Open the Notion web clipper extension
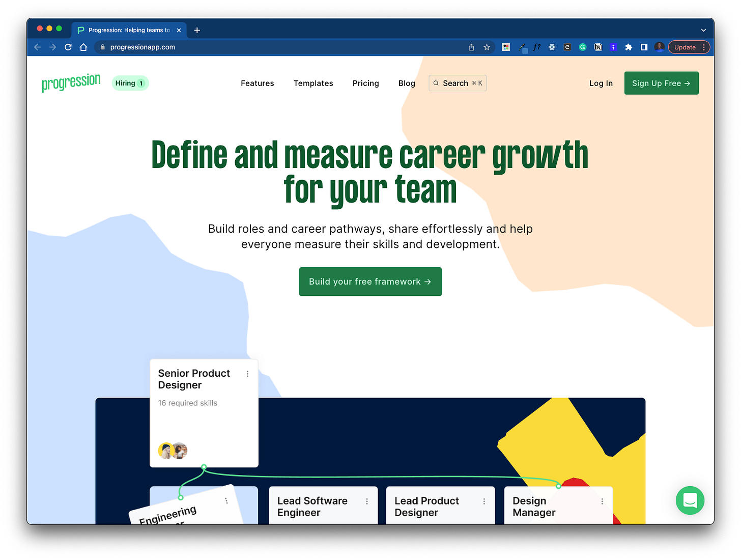Screen dimensions: 741x560 tap(598, 47)
